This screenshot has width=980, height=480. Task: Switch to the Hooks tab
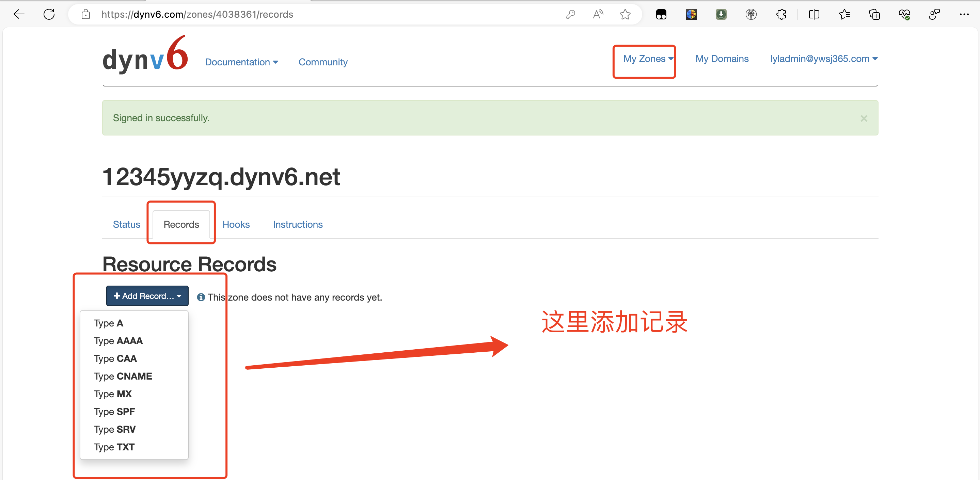[x=236, y=224]
